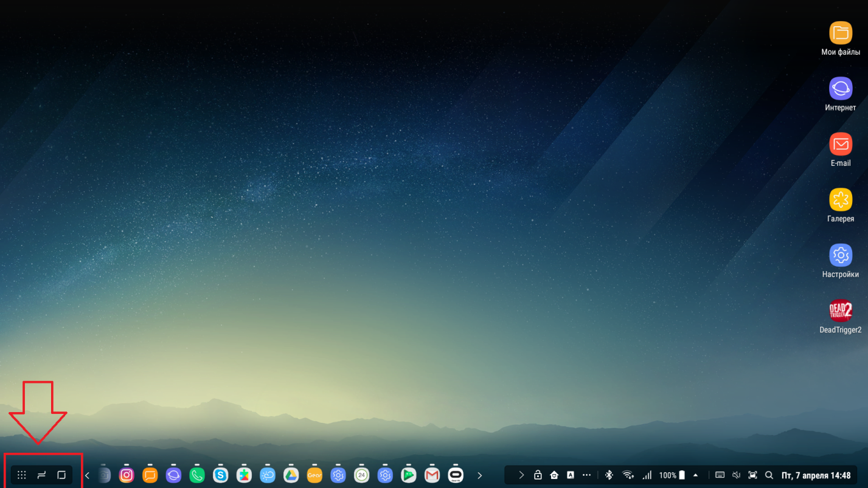868x488 pixels.
Task: Expand the status tray up arrow
Action: tap(695, 475)
